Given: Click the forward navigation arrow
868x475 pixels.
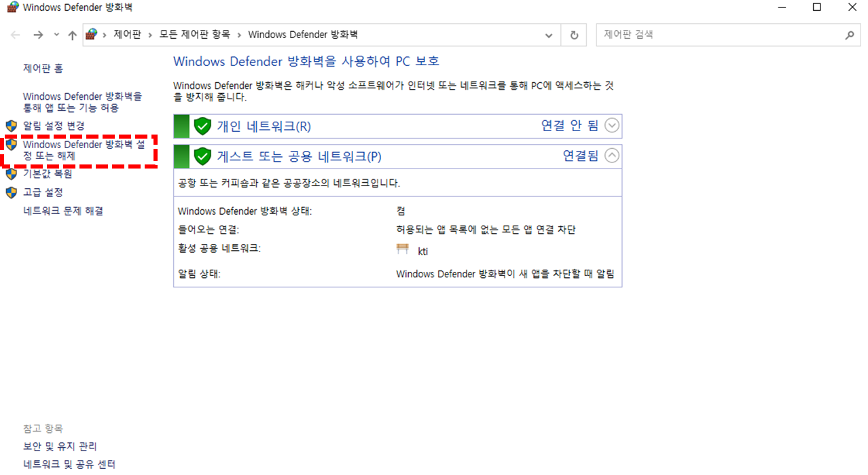Looking at the screenshot, I should point(38,35).
